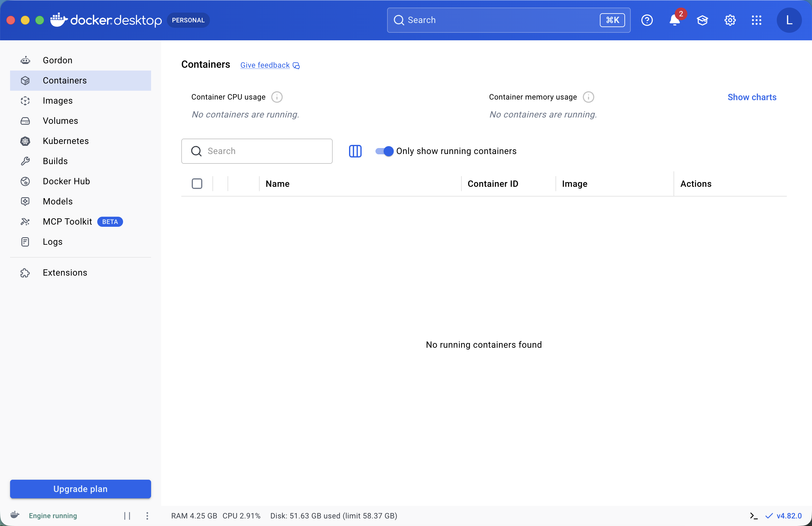812x526 pixels.
Task: Open Settings gear icon in header
Action: [x=730, y=20]
